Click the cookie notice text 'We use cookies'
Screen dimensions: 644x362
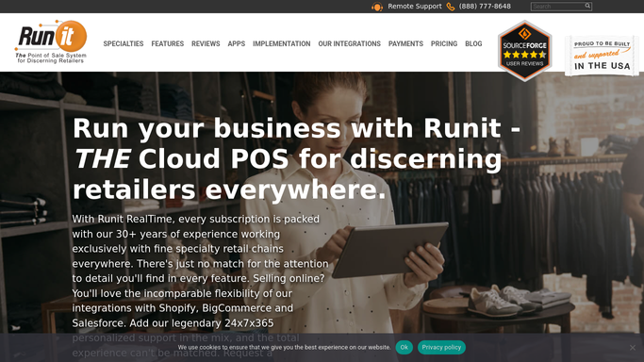284,347
